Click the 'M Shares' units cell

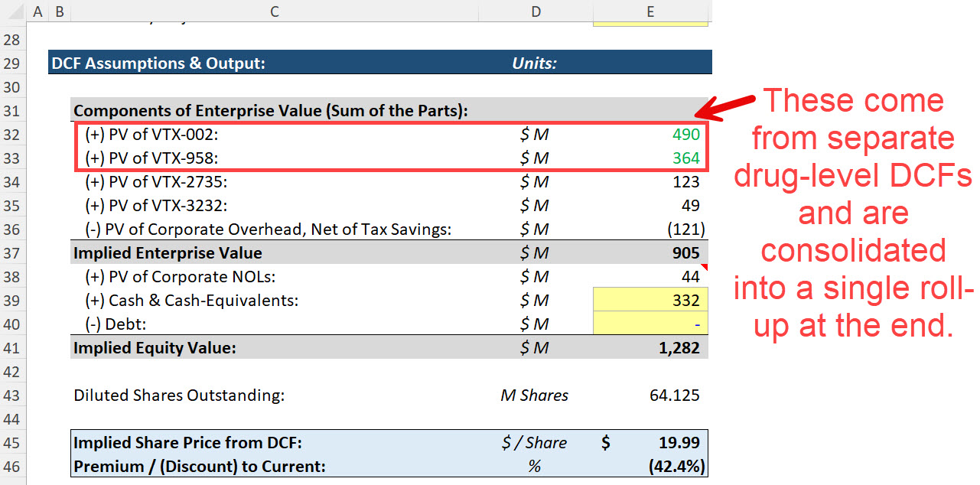pyautogui.click(x=535, y=395)
